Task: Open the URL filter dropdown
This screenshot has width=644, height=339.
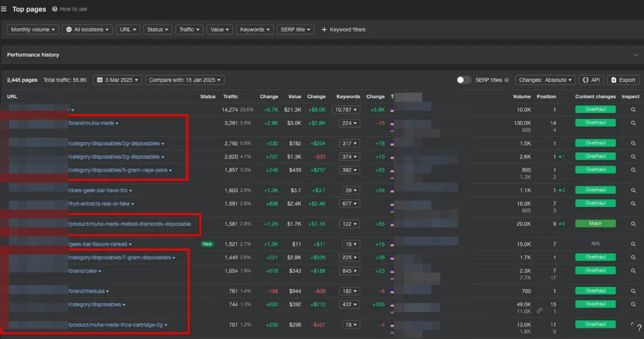Action: 128,30
